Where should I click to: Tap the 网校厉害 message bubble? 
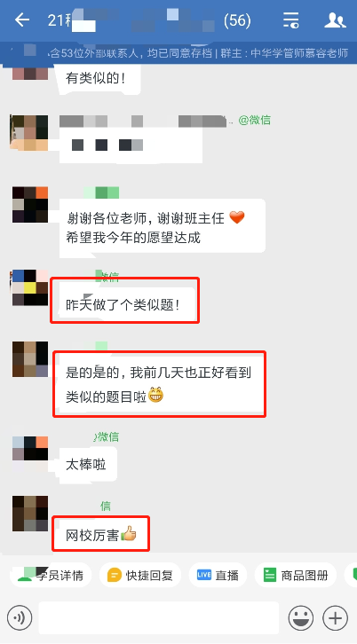click(100, 535)
